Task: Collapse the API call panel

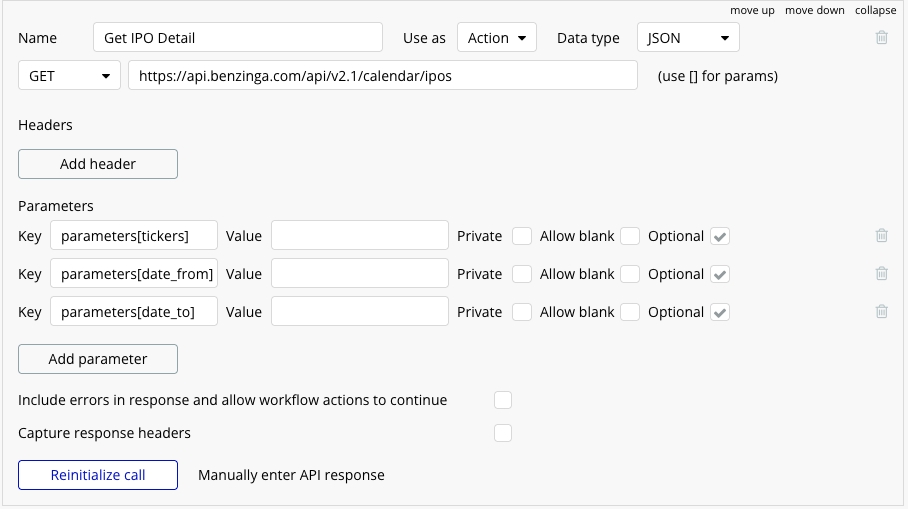Action: tap(876, 10)
